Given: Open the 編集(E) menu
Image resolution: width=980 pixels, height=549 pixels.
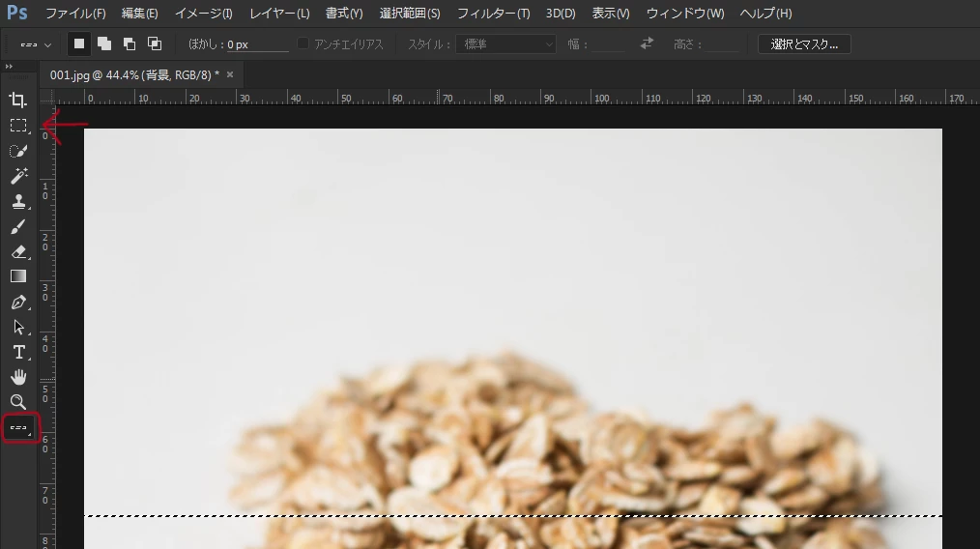Looking at the screenshot, I should pos(139,14).
